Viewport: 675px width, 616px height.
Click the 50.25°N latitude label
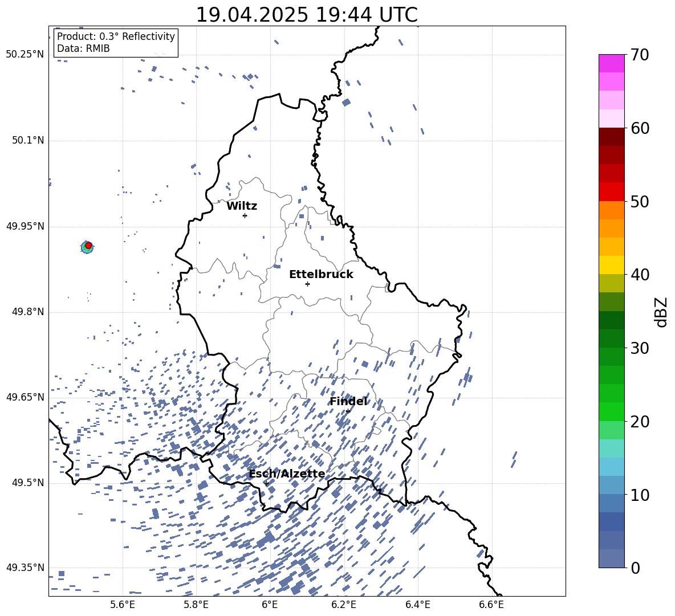pyautogui.click(x=25, y=55)
